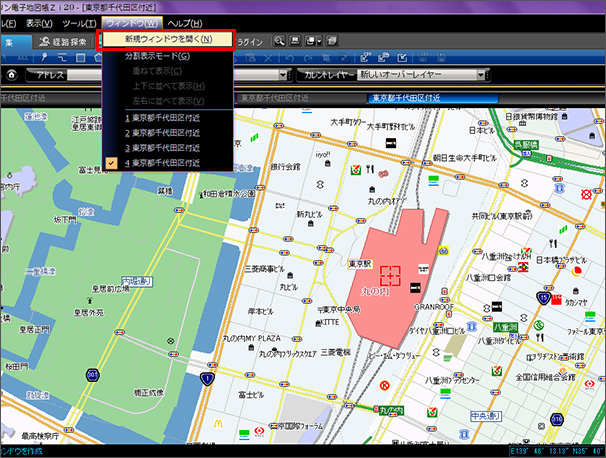The height and width of the screenshot is (458, 606).
Task: Click 丸の内MY PLAZA label
Action: click(252, 338)
